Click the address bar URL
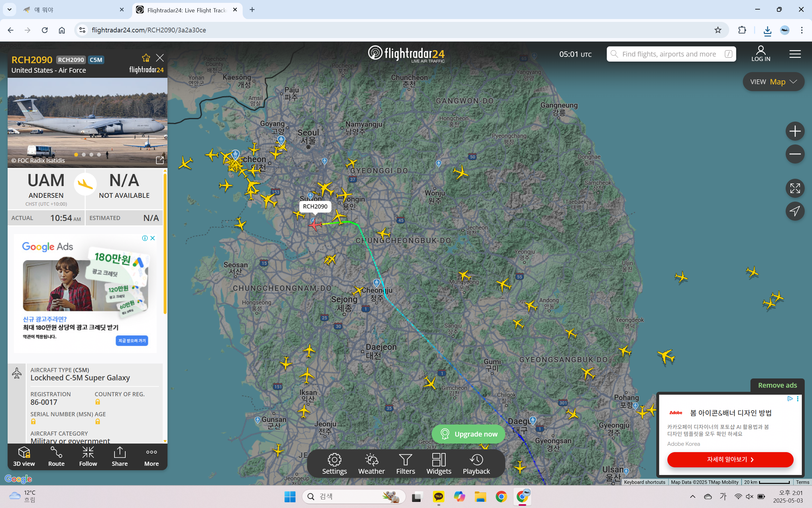 coord(149,30)
